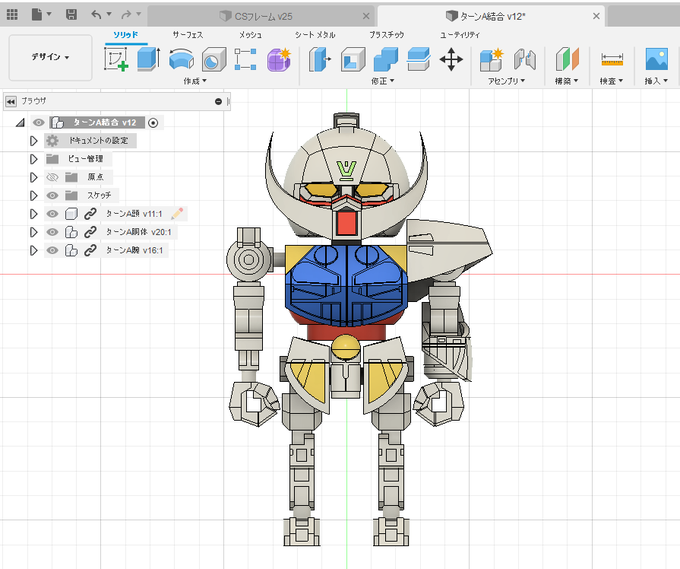Switch to the ユーティリティ tab
Screen dimensions: 680x569
click(460, 35)
